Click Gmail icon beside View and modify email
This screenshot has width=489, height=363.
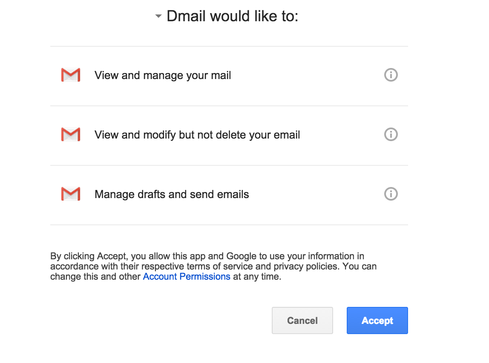click(71, 134)
